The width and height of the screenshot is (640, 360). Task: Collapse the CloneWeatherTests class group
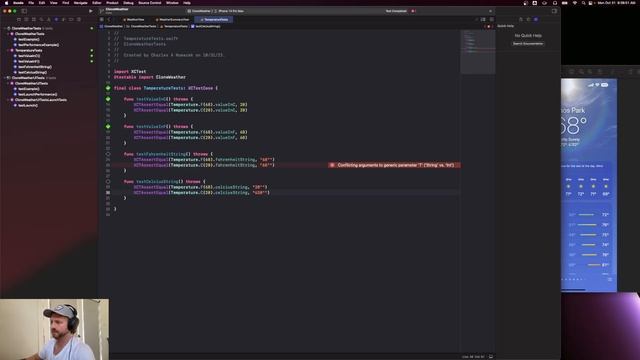8,34
